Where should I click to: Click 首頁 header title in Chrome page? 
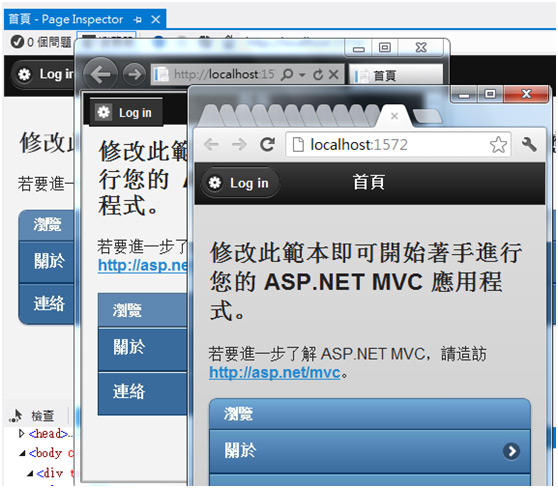[368, 182]
